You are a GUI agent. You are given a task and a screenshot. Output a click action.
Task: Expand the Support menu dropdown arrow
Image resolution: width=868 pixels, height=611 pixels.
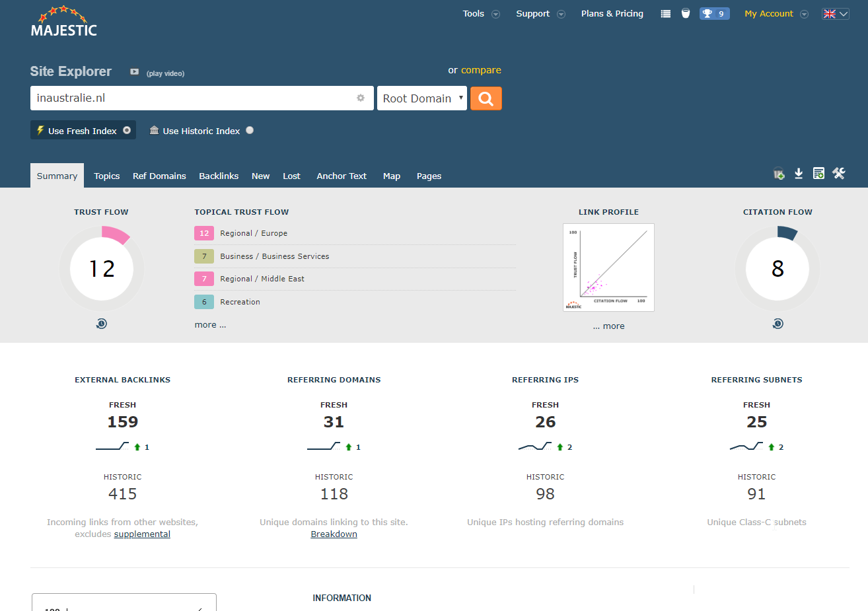pyautogui.click(x=561, y=14)
